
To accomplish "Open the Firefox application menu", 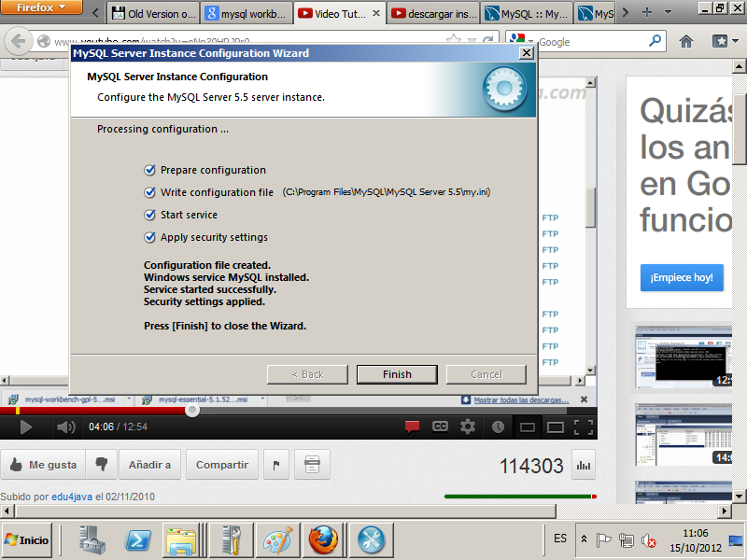I will (41, 7).
